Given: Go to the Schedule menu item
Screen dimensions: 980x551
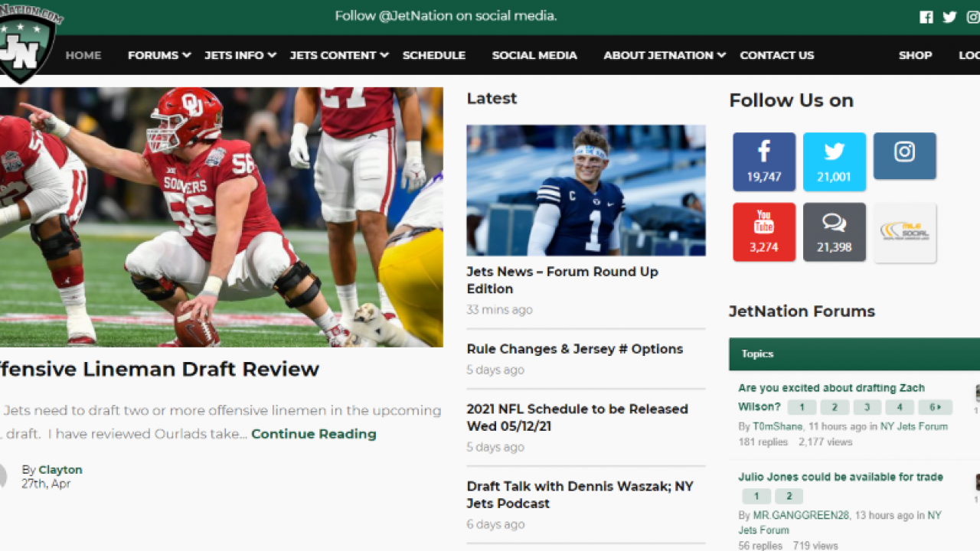Looking at the screenshot, I should 433,55.
